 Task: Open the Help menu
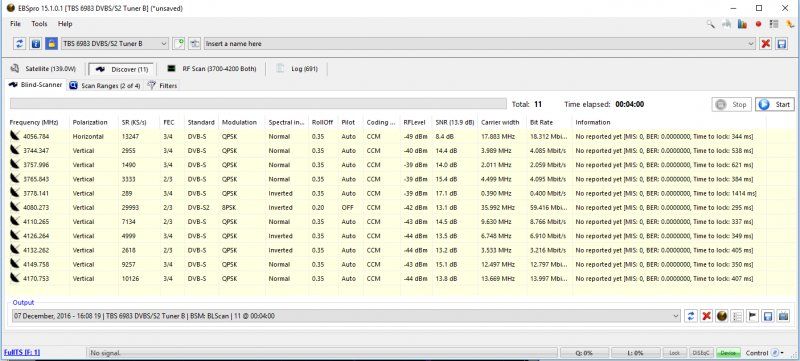click(x=65, y=24)
